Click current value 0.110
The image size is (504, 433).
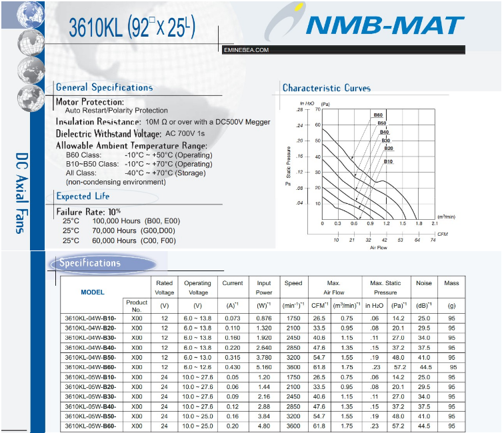click(233, 328)
